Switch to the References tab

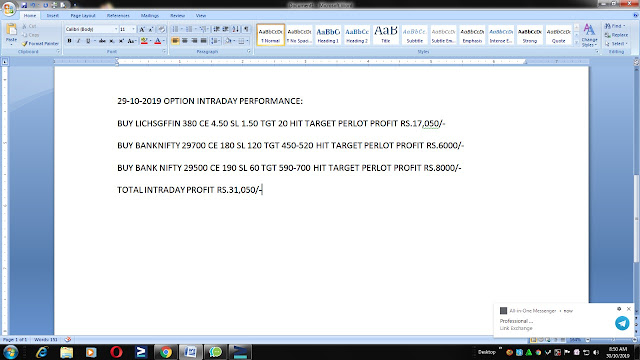118,16
